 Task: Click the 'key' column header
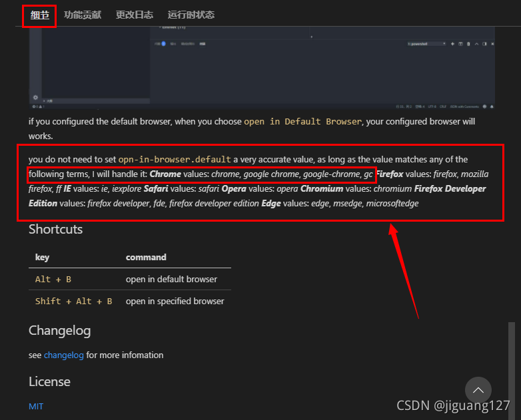(42, 258)
